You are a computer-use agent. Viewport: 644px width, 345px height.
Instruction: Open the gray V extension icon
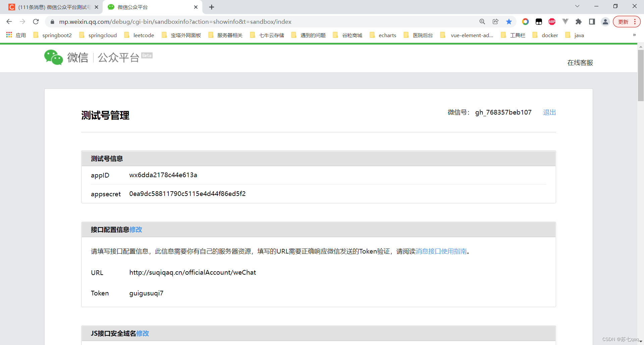(565, 21)
